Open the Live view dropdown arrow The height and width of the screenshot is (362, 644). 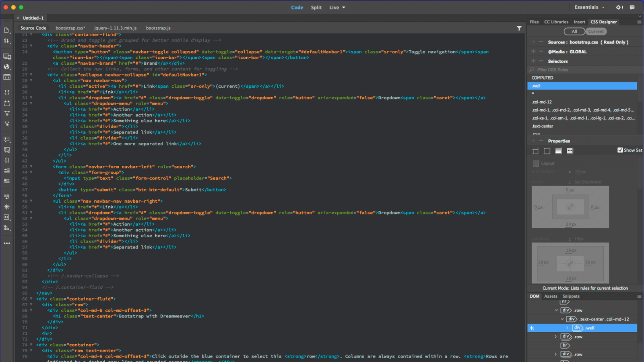344,8
